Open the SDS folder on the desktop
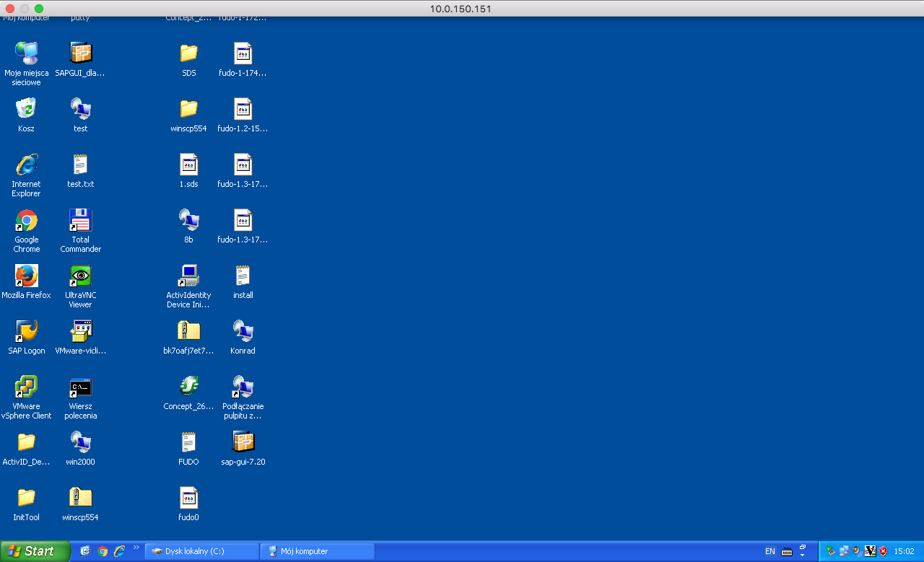924x562 pixels. 188,54
